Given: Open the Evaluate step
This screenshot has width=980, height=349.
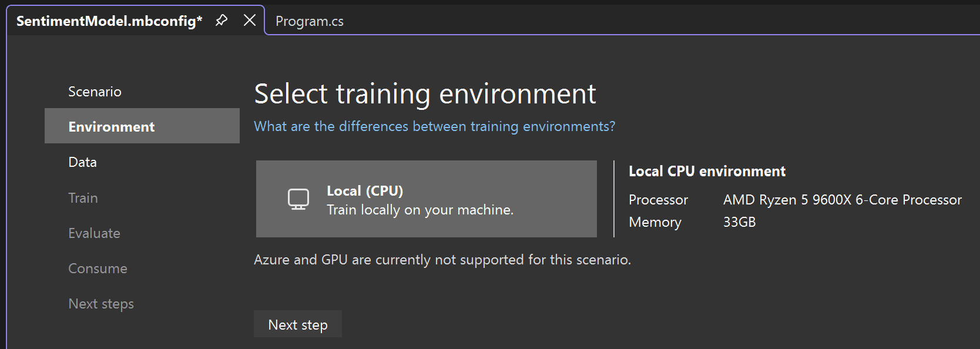Looking at the screenshot, I should 94,233.
